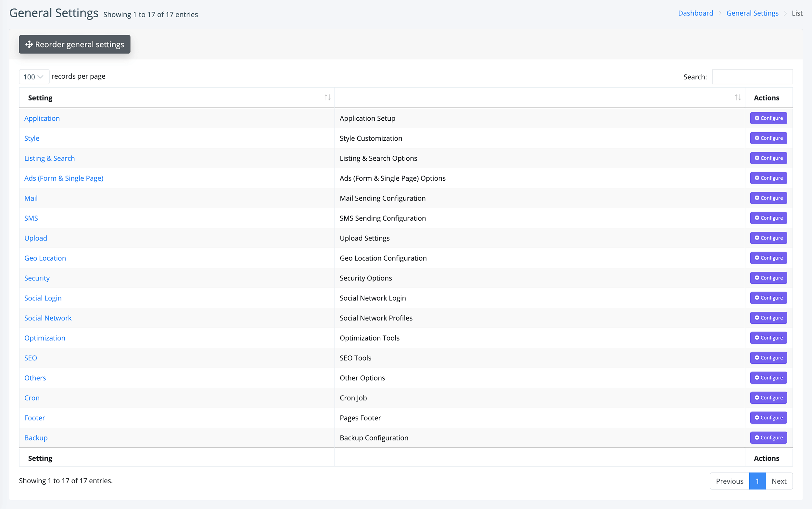Screen dimensions: 812x509
Task: Click the Previous pagination button
Action: coord(729,481)
